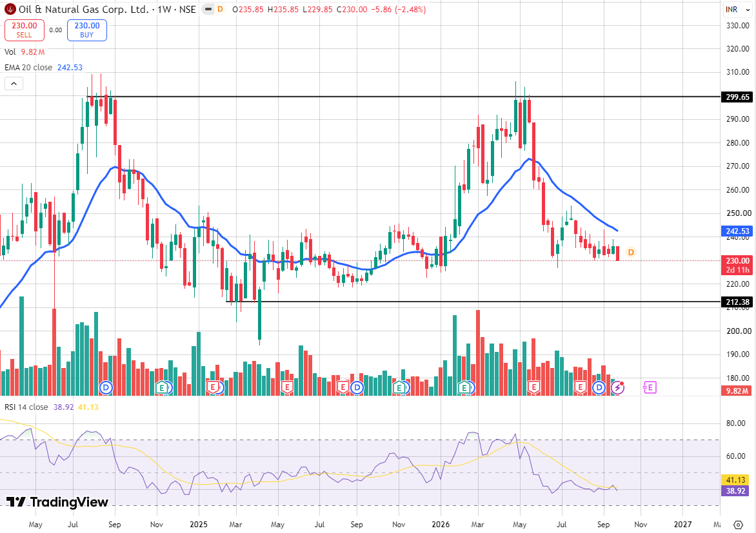The height and width of the screenshot is (533, 756).
Task: Click the 2026 label on time axis
Action: click(x=441, y=525)
